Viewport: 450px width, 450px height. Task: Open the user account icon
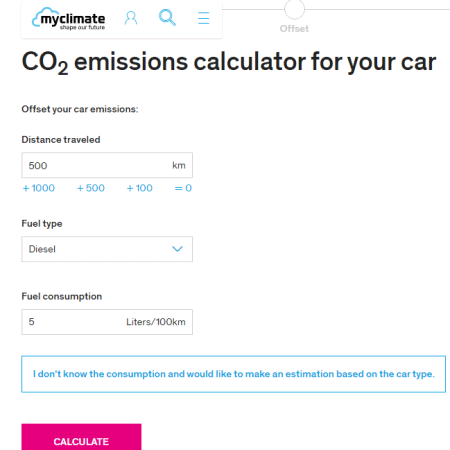(x=131, y=18)
